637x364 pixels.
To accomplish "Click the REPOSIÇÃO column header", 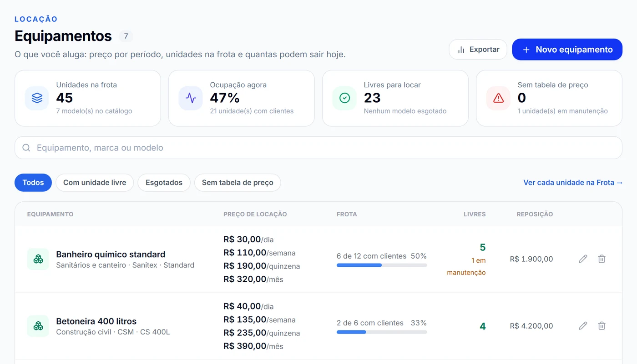I will click(x=535, y=214).
